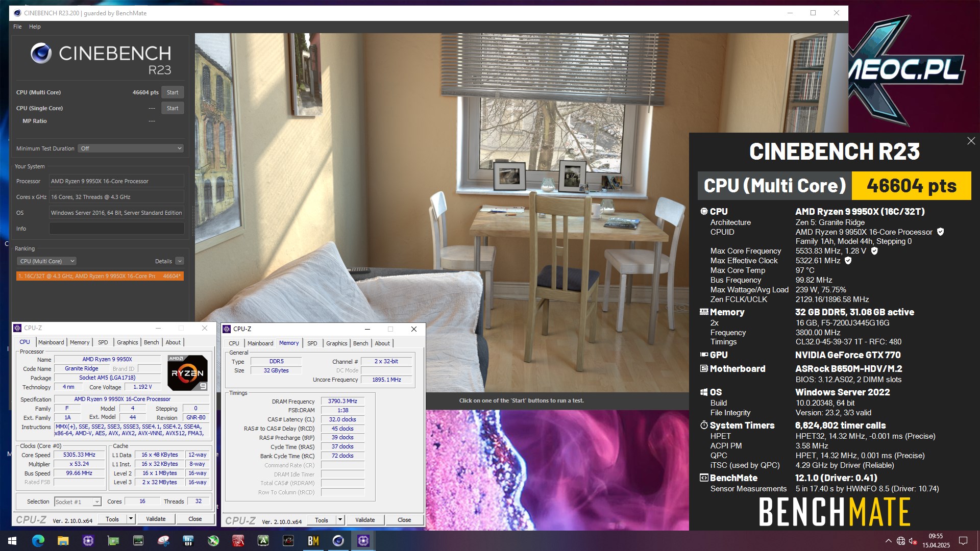Click the BenchMate code-bracket icon beside version

click(704, 478)
